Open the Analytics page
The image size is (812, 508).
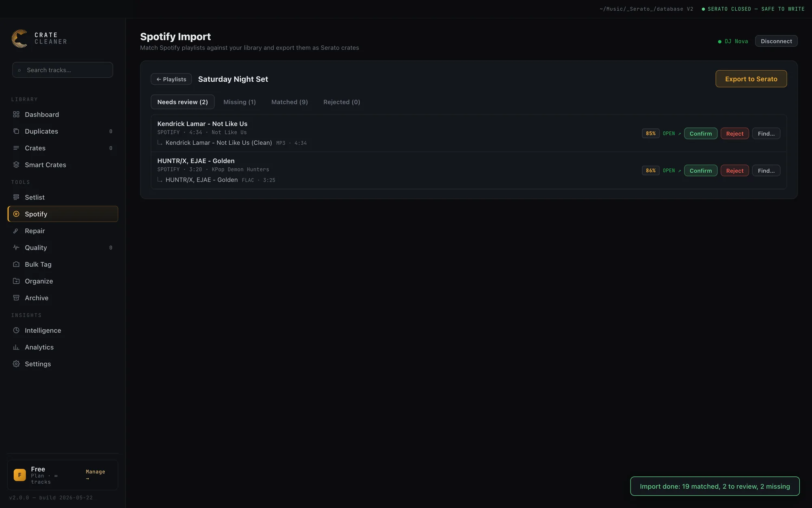[63, 347]
